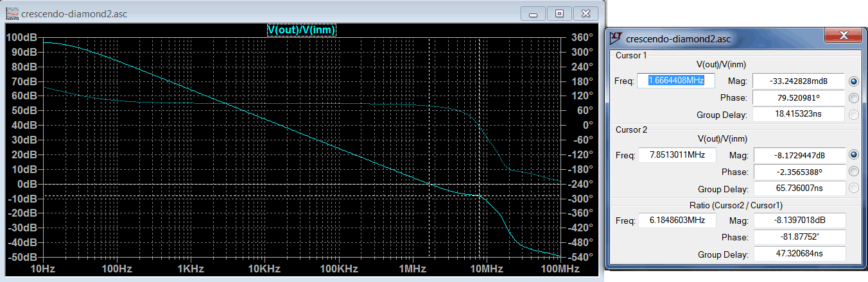Minimize the crescendo-diamond2.asc plot window
This screenshot has height=282, width=868.
(x=534, y=13)
